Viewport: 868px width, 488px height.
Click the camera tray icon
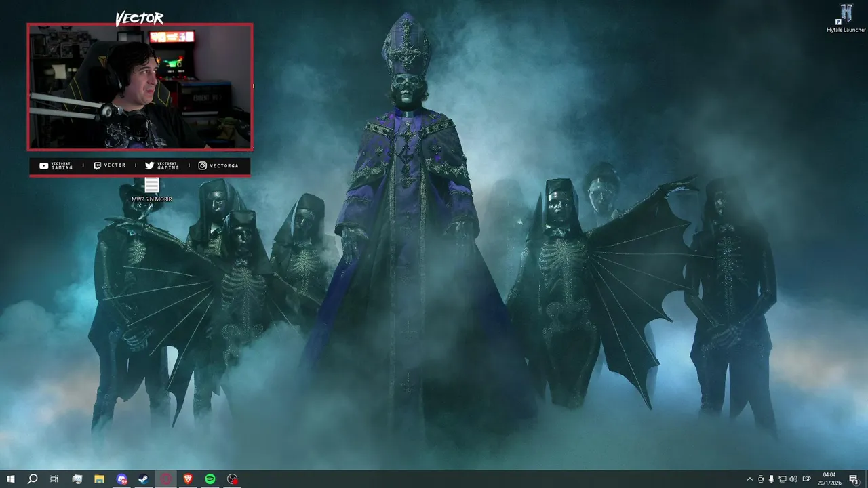pos(760,479)
